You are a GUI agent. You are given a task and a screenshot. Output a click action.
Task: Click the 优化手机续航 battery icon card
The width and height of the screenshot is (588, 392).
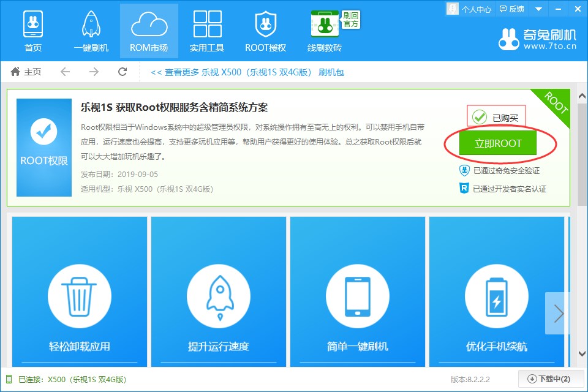coord(497,292)
